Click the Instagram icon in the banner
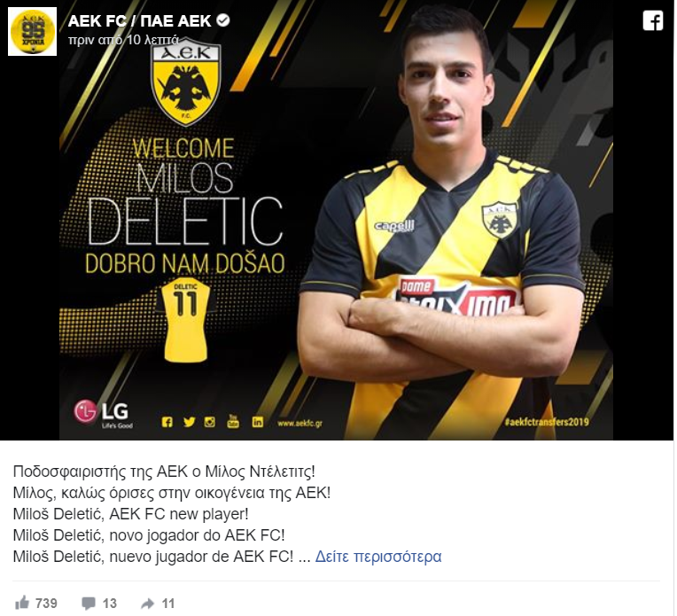677x616 pixels. (x=210, y=422)
